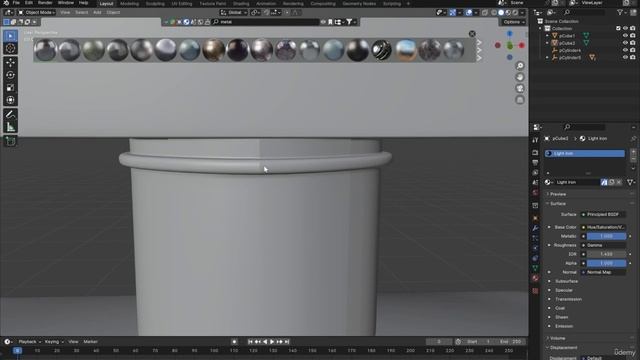Switch perspective/orthographic with grid icon

(520, 100)
